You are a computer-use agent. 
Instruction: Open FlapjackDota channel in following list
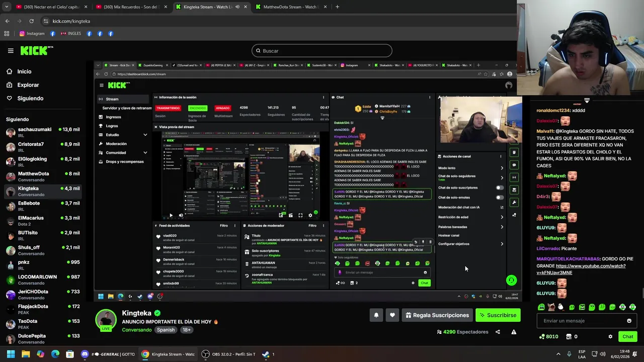[43, 309]
